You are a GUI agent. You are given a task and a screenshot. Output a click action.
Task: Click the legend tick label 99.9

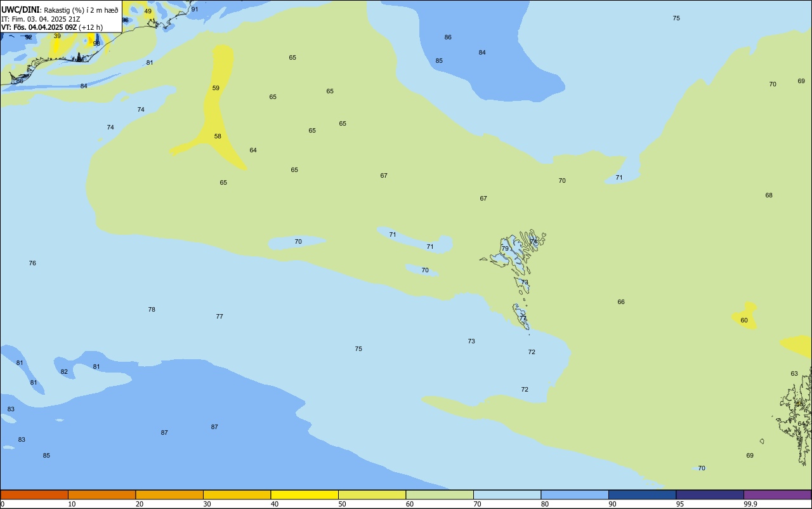[x=750, y=504]
